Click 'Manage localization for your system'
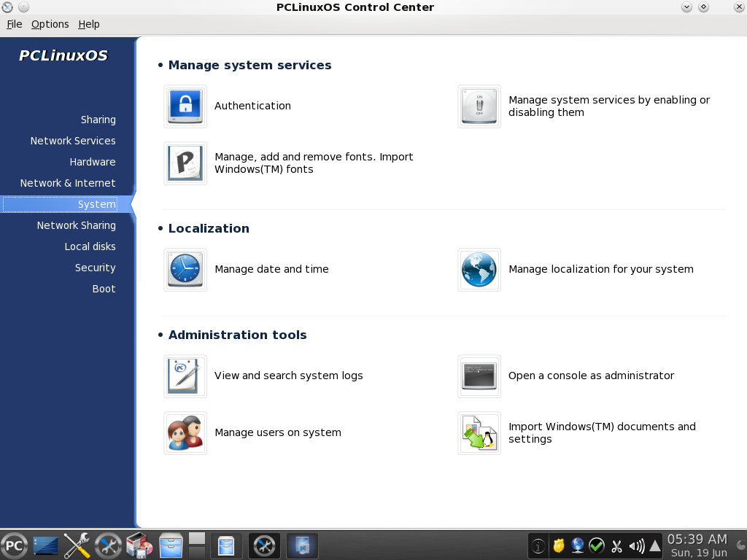 click(x=601, y=269)
